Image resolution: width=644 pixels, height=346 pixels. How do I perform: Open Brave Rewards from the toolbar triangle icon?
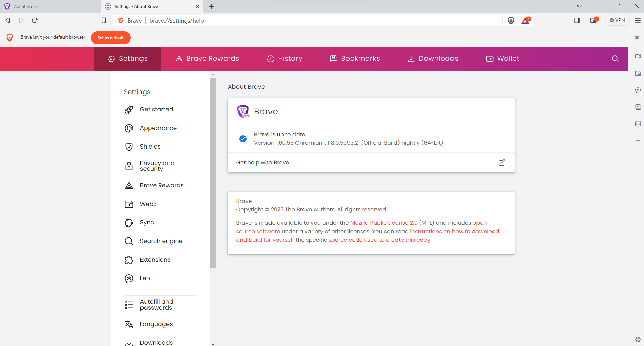click(525, 20)
